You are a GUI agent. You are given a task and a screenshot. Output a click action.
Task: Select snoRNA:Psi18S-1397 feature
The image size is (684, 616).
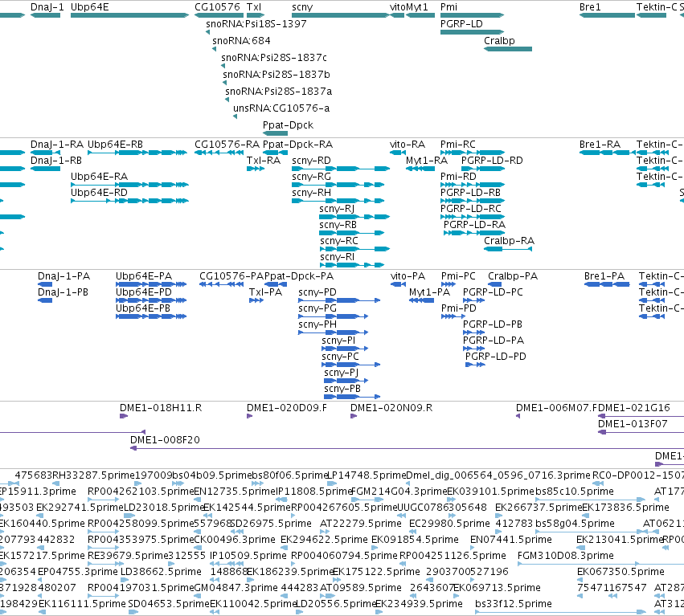(207, 32)
